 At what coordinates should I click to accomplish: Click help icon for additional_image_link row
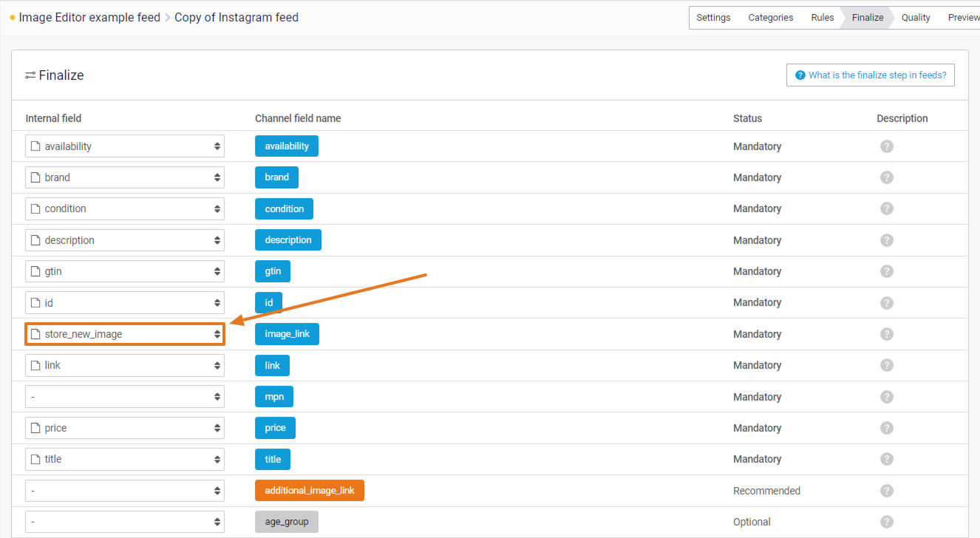point(887,491)
